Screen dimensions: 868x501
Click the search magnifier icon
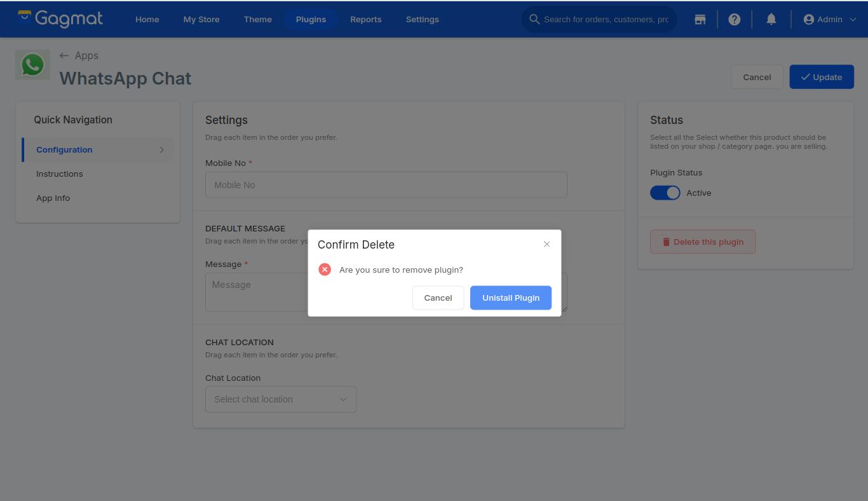pos(534,20)
